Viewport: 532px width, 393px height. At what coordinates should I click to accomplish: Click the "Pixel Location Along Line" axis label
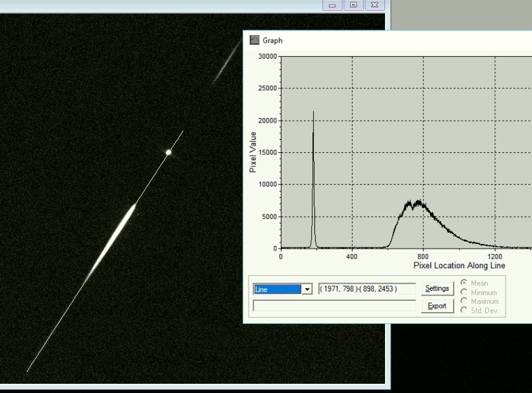[x=459, y=265]
